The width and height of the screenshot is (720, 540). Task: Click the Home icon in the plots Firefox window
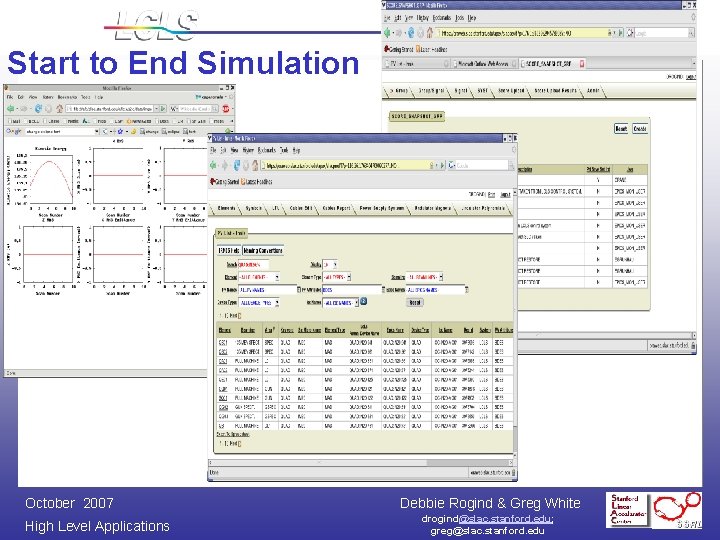point(59,109)
